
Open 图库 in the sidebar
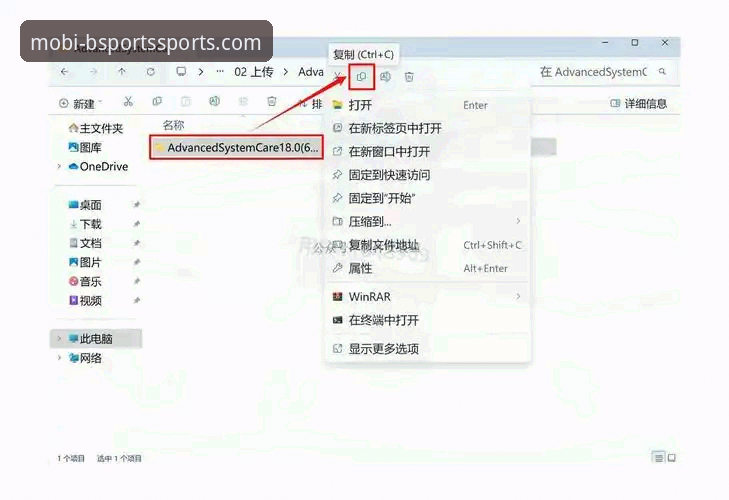click(x=85, y=147)
